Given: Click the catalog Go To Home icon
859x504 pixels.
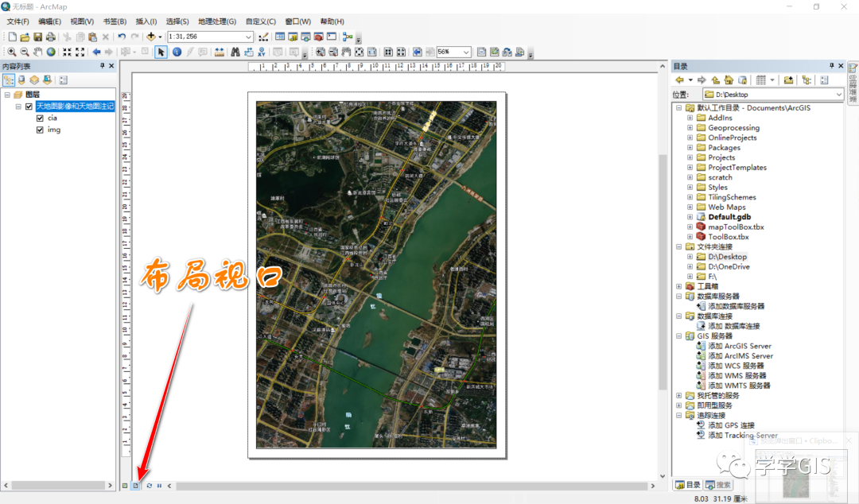Looking at the screenshot, I should [x=729, y=80].
